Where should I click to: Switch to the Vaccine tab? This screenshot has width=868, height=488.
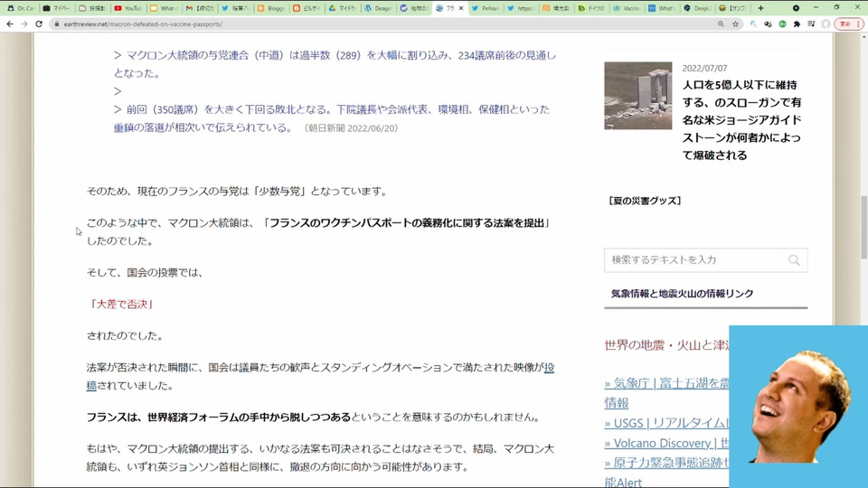[627, 8]
